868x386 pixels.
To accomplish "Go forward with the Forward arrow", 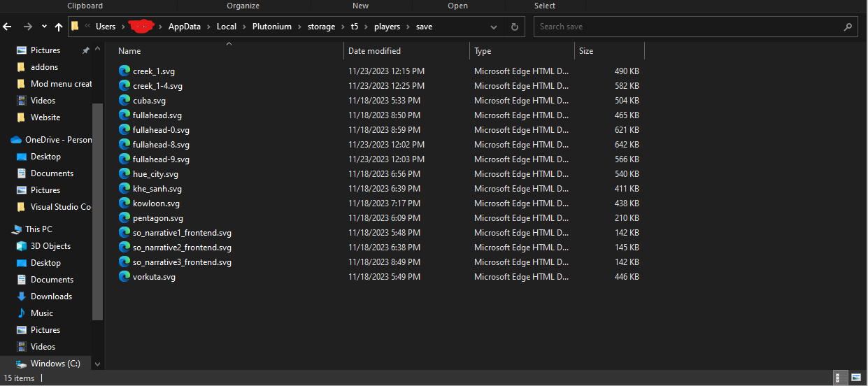I will pyautogui.click(x=28, y=27).
